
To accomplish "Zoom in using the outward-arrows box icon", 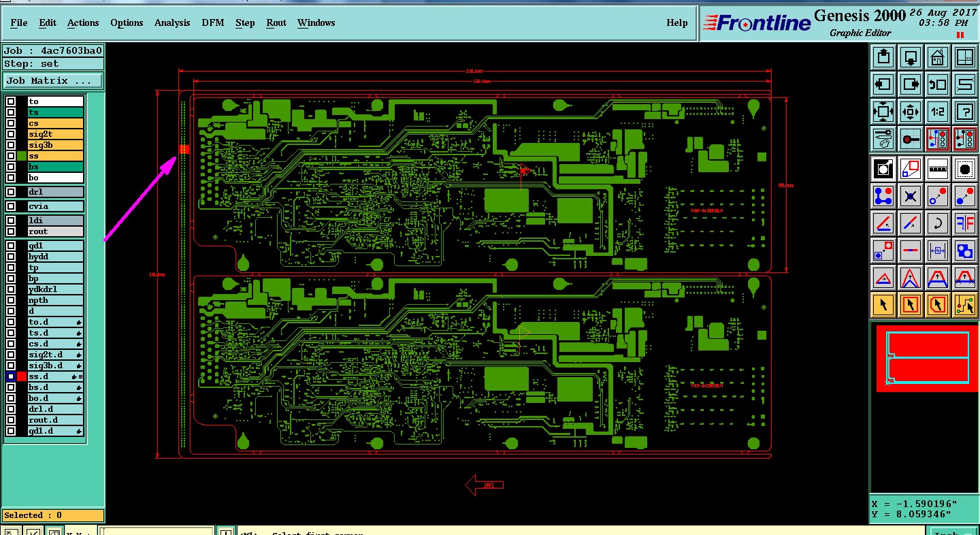I will click(883, 111).
